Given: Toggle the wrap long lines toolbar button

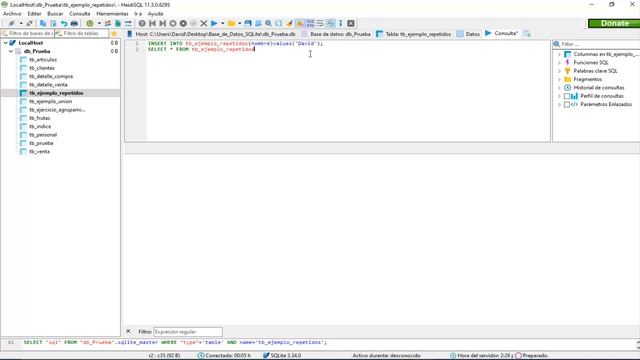Looking at the screenshot, I should point(320,24).
